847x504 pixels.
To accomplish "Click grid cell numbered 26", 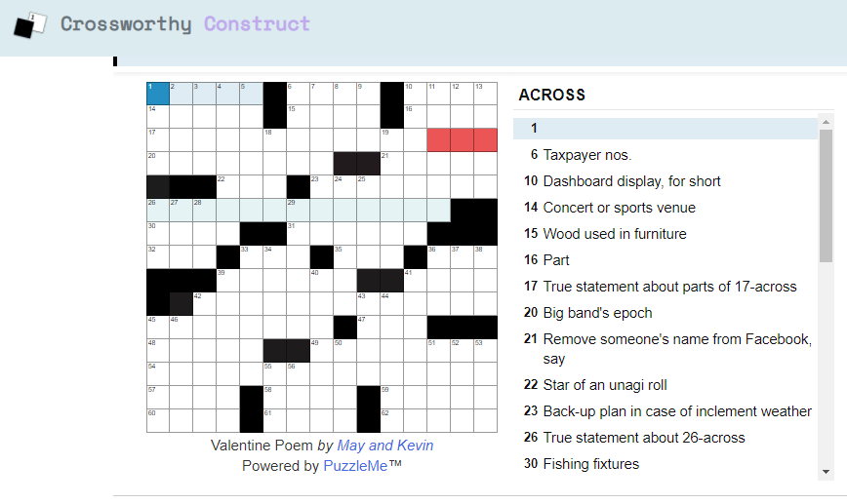I will pyautogui.click(x=158, y=210).
